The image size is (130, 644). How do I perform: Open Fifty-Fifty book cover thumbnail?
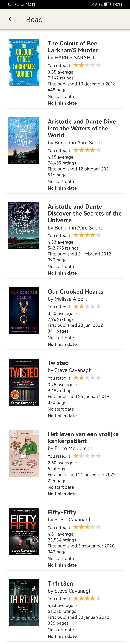coord(24,531)
